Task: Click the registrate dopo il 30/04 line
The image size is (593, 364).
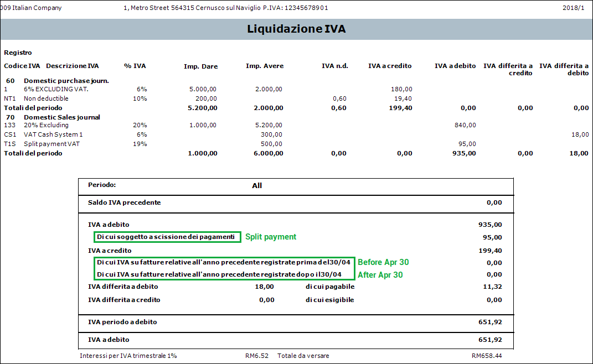Action: (224, 274)
